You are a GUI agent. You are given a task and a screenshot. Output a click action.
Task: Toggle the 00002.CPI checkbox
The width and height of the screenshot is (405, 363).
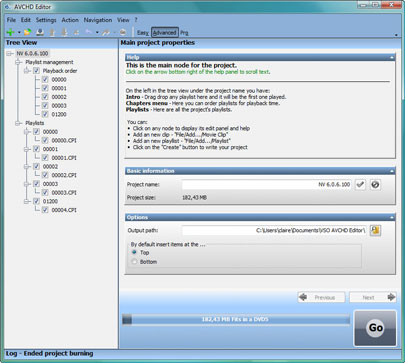click(45, 175)
